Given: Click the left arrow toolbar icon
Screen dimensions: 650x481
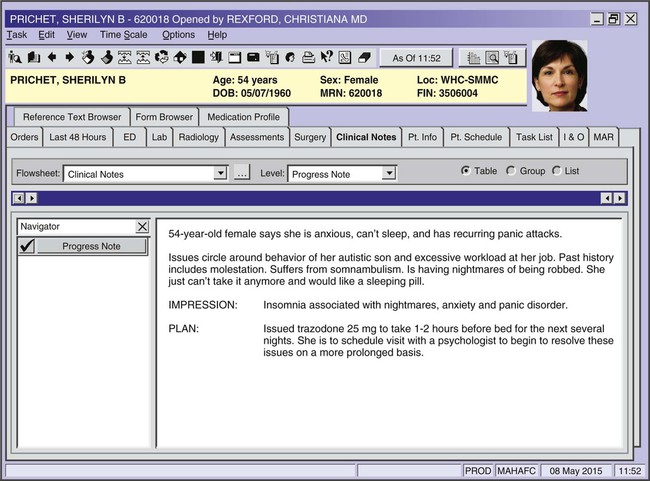Looking at the screenshot, I should tap(52, 57).
